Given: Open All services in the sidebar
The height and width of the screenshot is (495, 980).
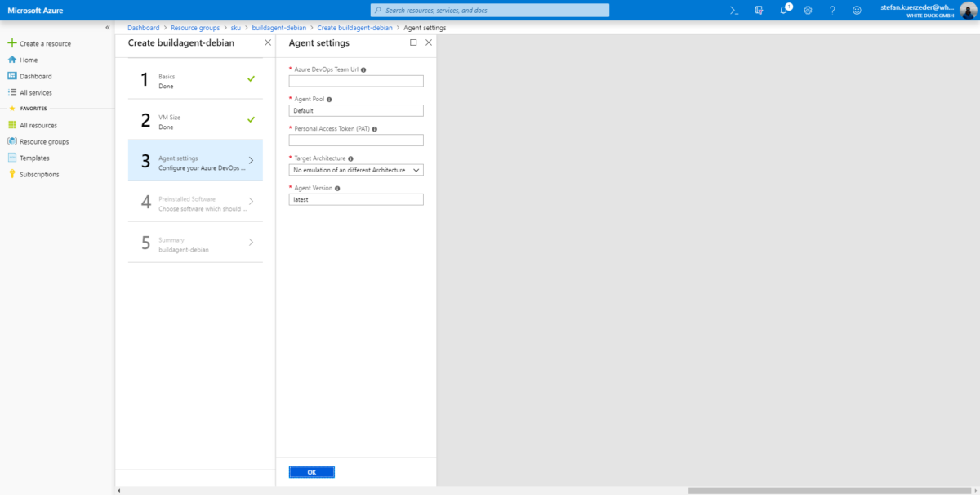Looking at the screenshot, I should [35, 92].
